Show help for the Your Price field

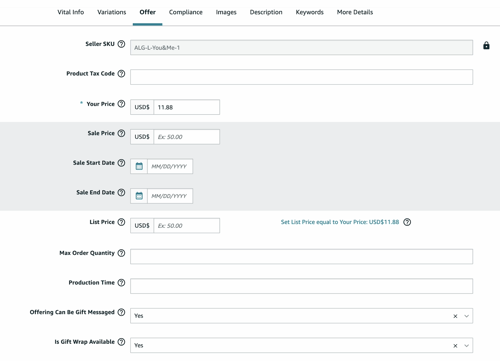pyautogui.click(x=121, y=104)
